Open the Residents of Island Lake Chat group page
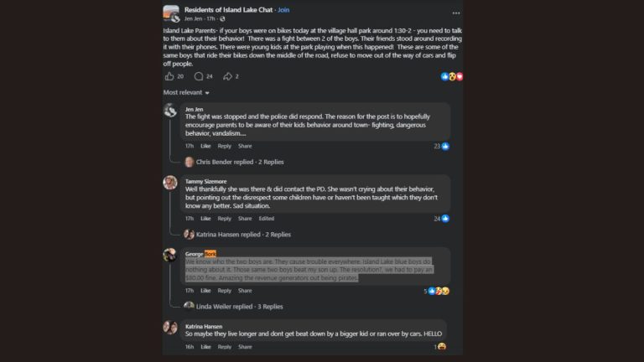Image resolution: width=644 pixels, height=362 pixels. tap(228, 10)
